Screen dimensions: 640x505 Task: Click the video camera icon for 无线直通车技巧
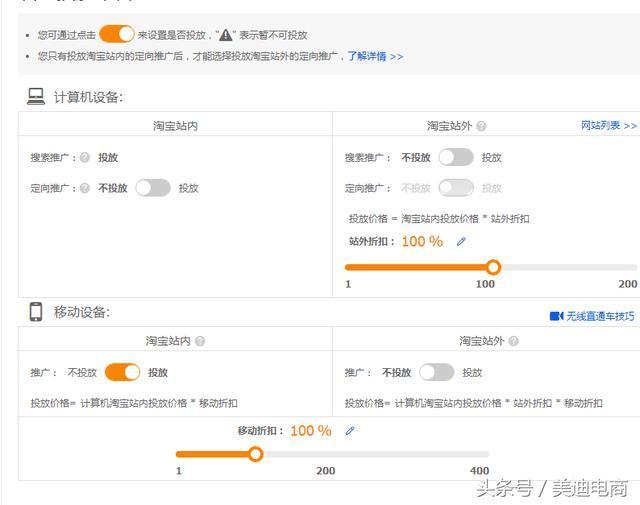[556, 316]
